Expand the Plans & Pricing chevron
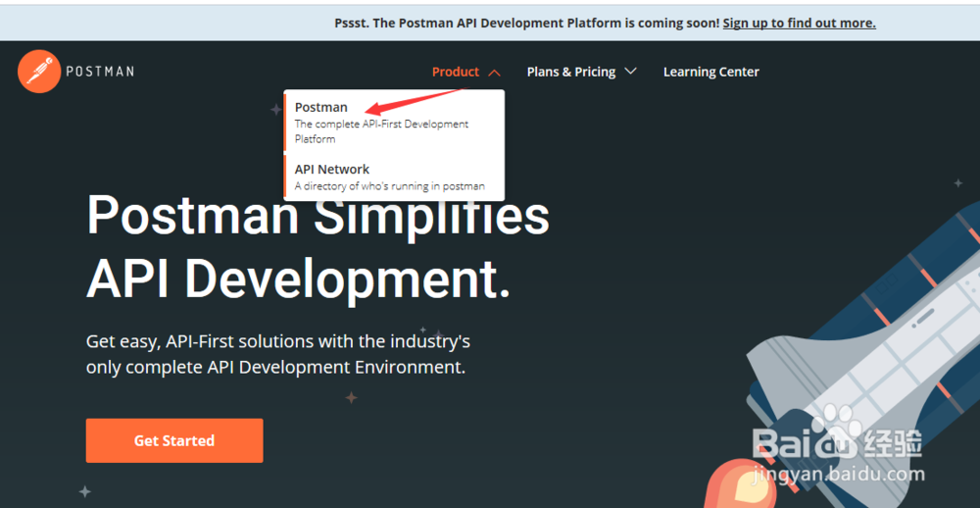 point(630,72)
